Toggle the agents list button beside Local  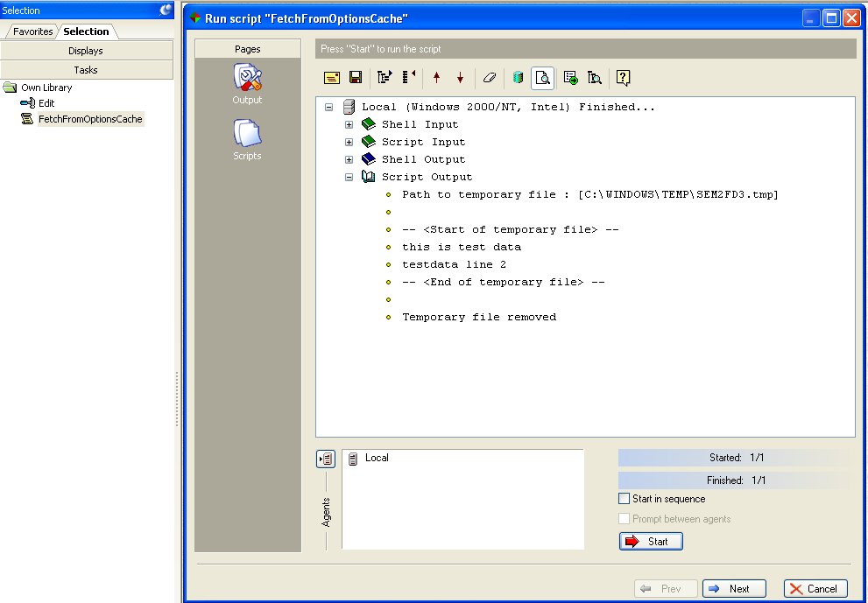pos(326,459)
